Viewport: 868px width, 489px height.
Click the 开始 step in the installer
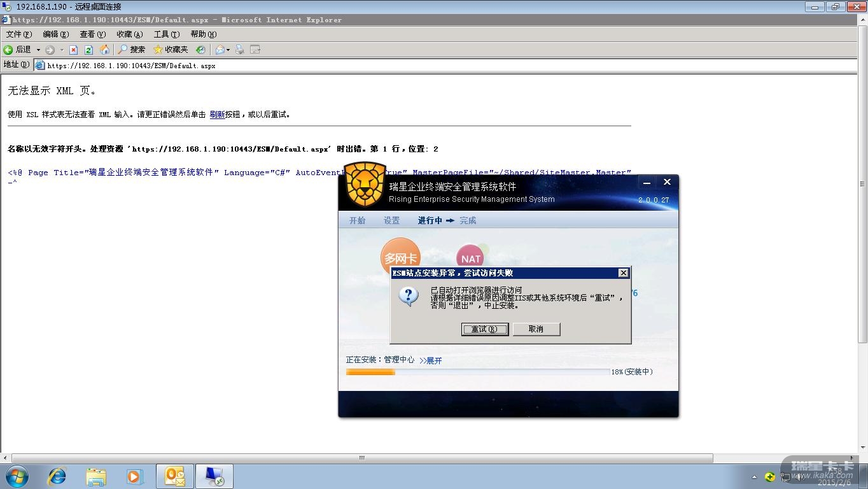point(357,220)
